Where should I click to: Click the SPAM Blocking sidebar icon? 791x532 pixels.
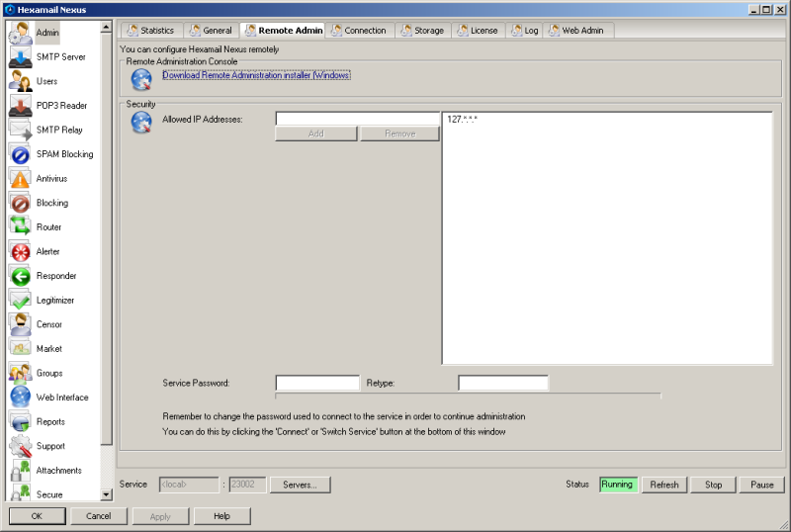click(20, 154)
